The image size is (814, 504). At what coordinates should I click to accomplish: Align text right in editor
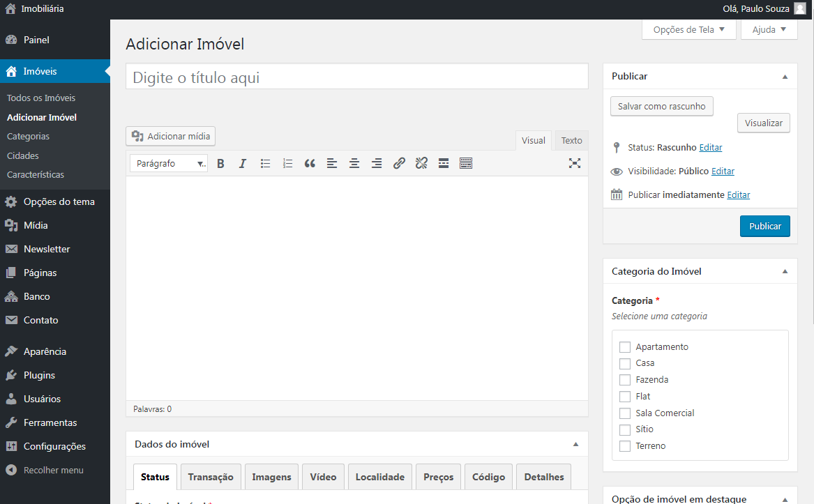[x=377, y=164]
